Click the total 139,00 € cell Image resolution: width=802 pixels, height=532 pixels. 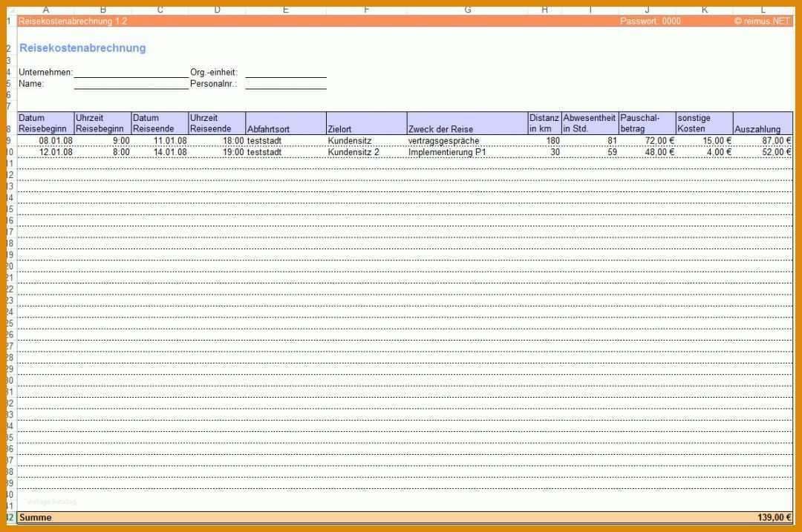tap(763, 517)
